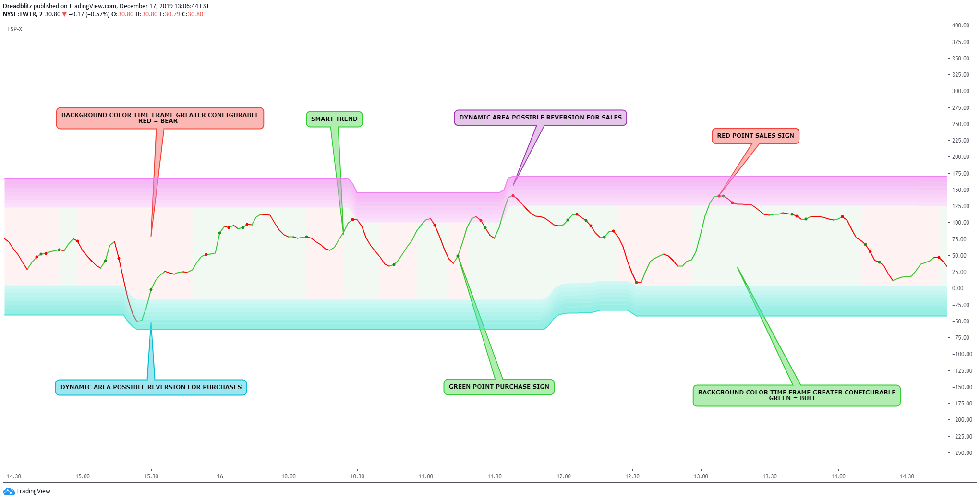The image size is (980, 500).
Task: Click the 14:00 time axis label
Action: 838,476
